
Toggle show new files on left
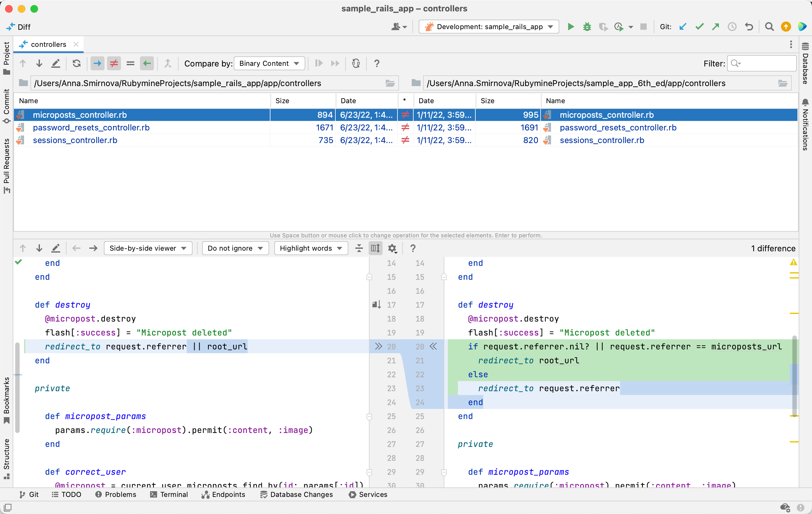pyautogui.click(x=98, y=63)
